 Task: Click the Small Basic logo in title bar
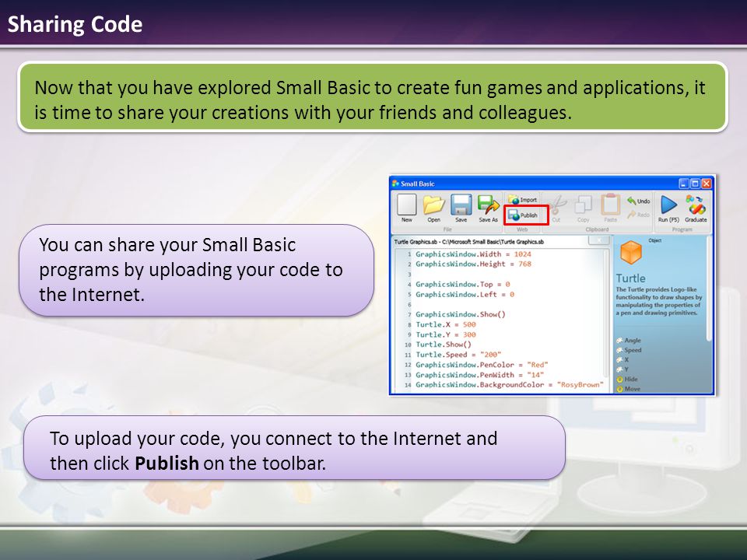(395, 184)
